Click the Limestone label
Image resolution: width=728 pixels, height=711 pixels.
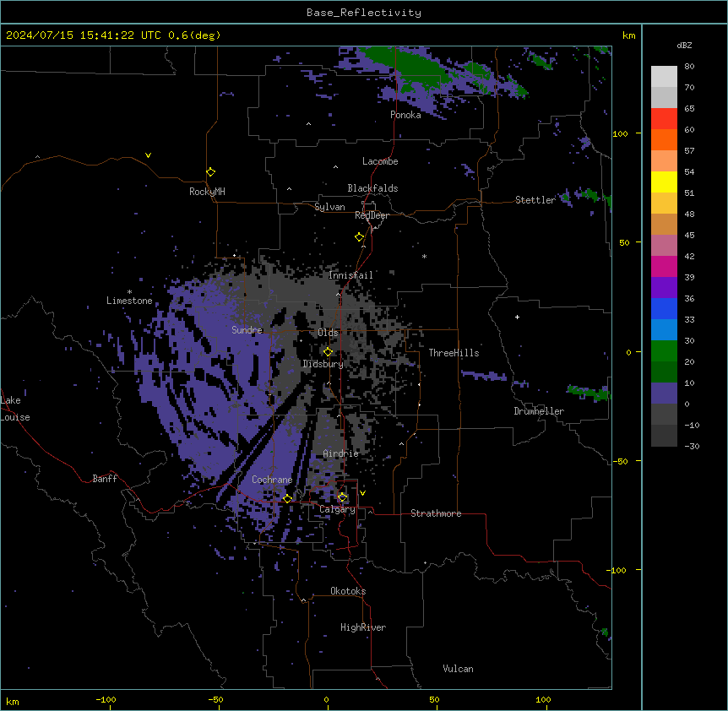[x=129, y=301]
